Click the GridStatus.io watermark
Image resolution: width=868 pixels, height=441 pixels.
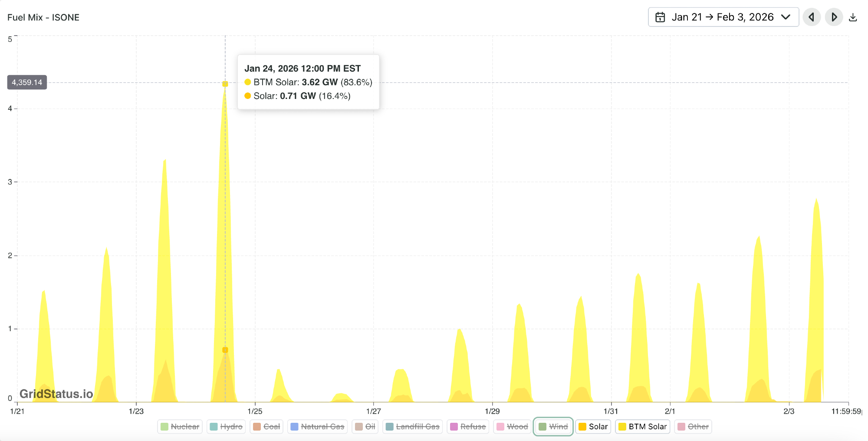click(56, 394)
